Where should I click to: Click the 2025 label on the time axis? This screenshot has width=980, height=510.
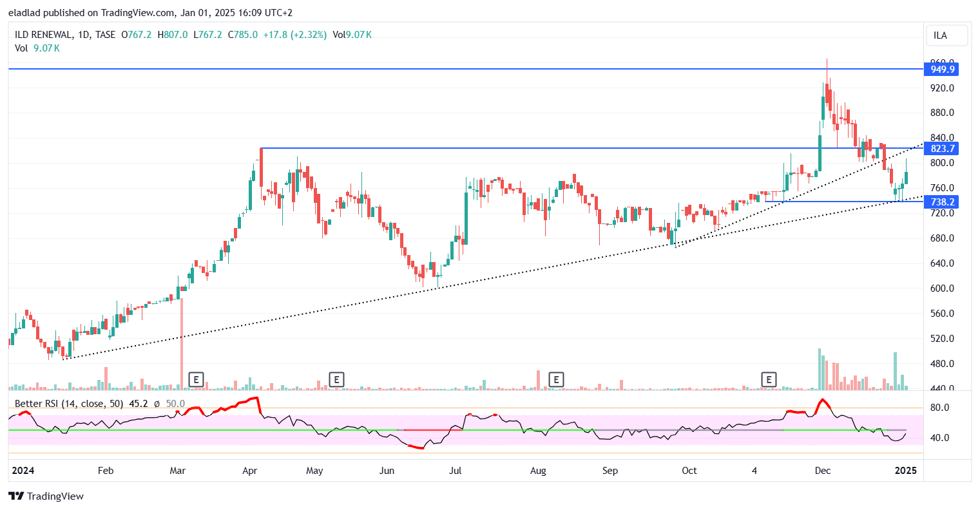906,471
